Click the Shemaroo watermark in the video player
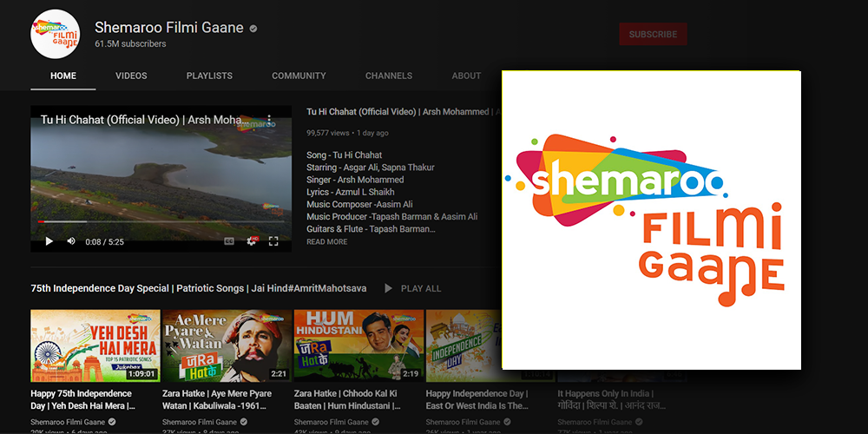Viewport: 868px width, 434px height. [256, 122]
